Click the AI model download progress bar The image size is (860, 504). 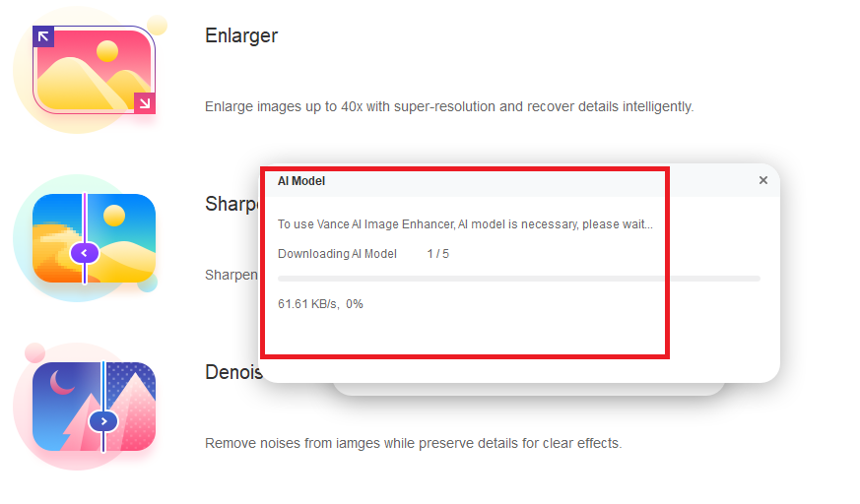coord(519,279)
